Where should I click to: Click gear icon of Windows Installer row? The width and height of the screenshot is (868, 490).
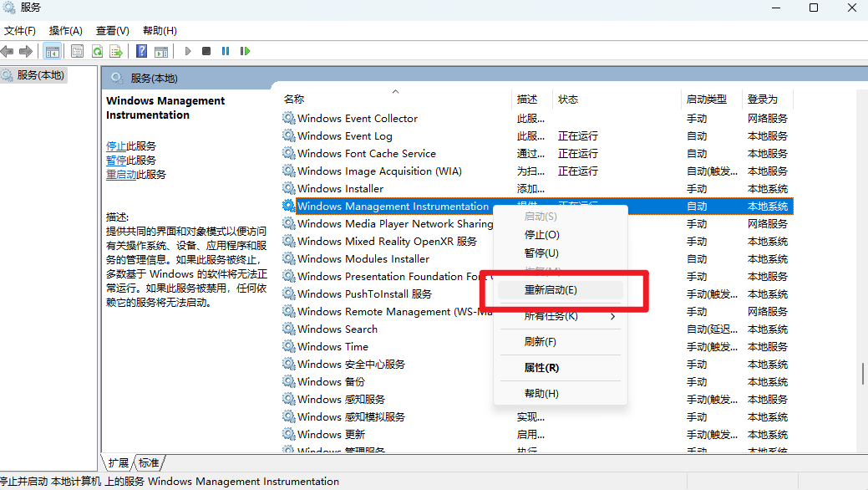[x=288, y=188]
